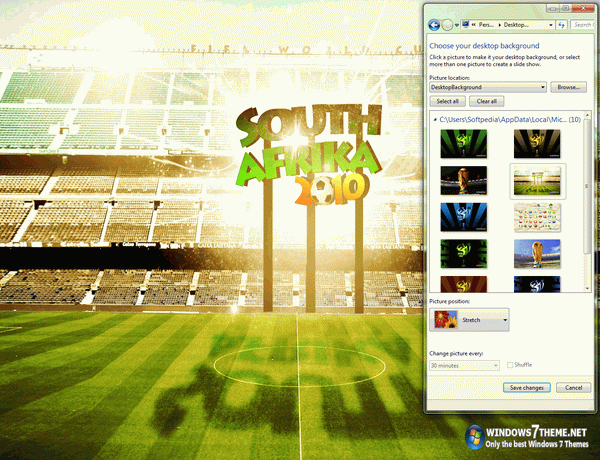Image resolution: width=600 pixels, height=460 pixels.
Task: Select the 'Pers...' breadcrumb segment
Action: tap(486, 25)
